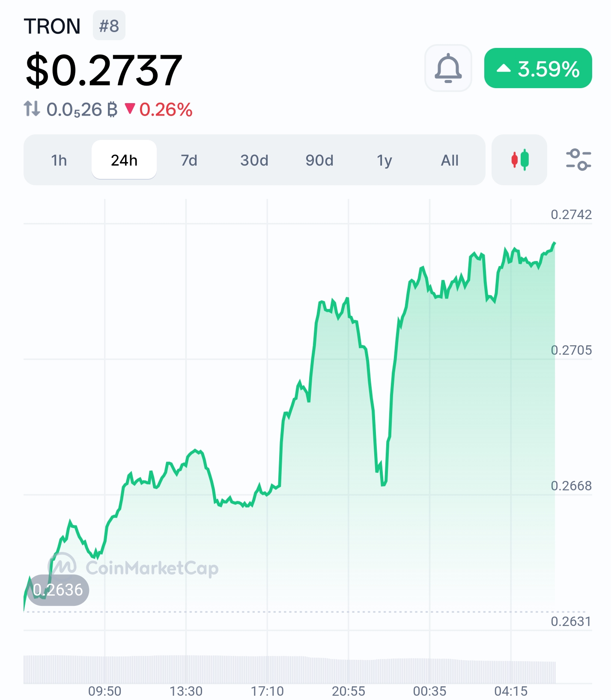Viewport: 611px width, 700px height.
Task: Tap the #8 rank badge
Action: (x=109, y=26)
